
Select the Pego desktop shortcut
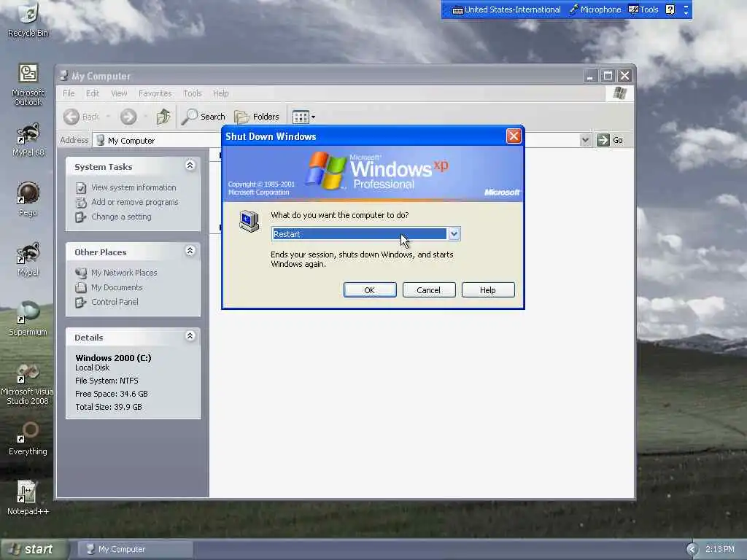28,199
